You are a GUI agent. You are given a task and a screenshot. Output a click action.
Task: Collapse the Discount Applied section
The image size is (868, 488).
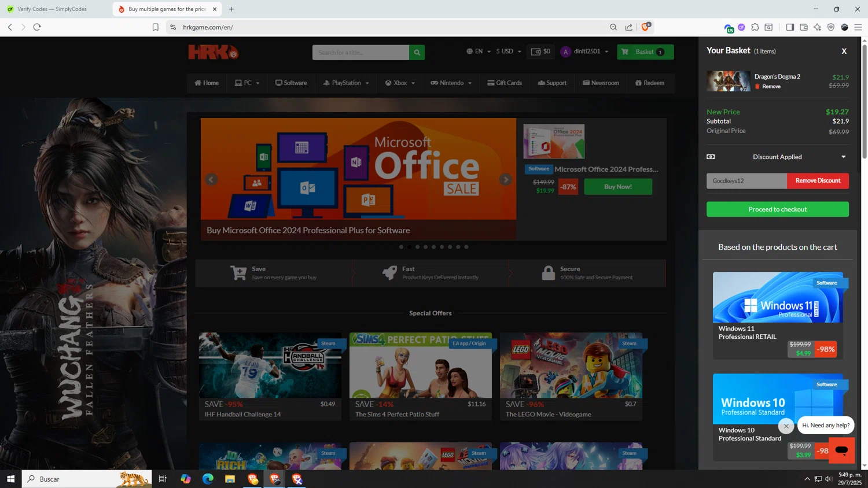[x=778, y=157]
